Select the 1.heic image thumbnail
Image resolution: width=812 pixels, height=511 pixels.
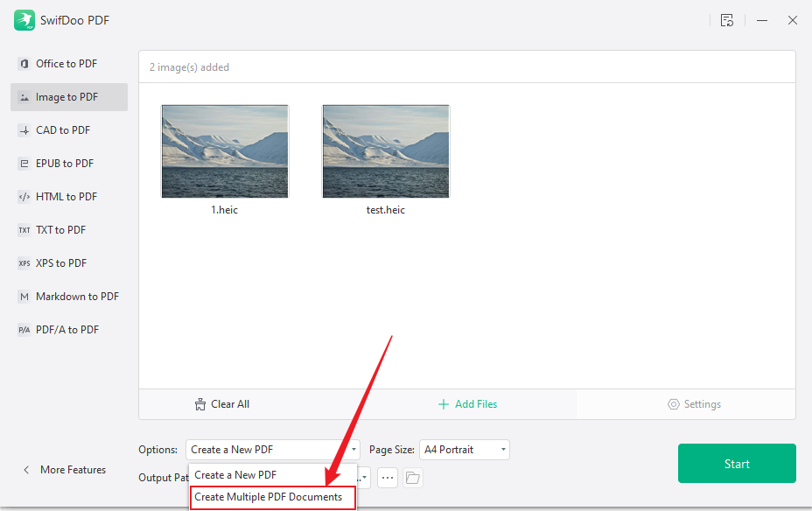pos(224,150)
